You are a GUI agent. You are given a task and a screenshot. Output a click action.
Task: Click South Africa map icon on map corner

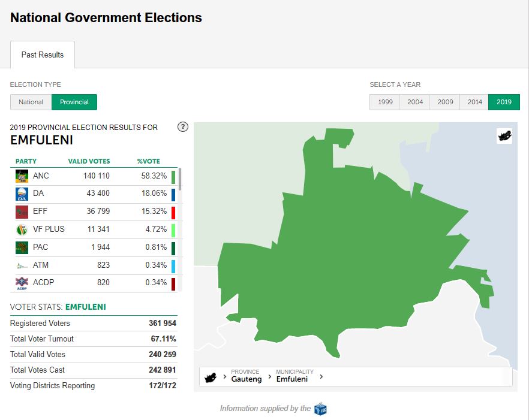click(504, 136)
